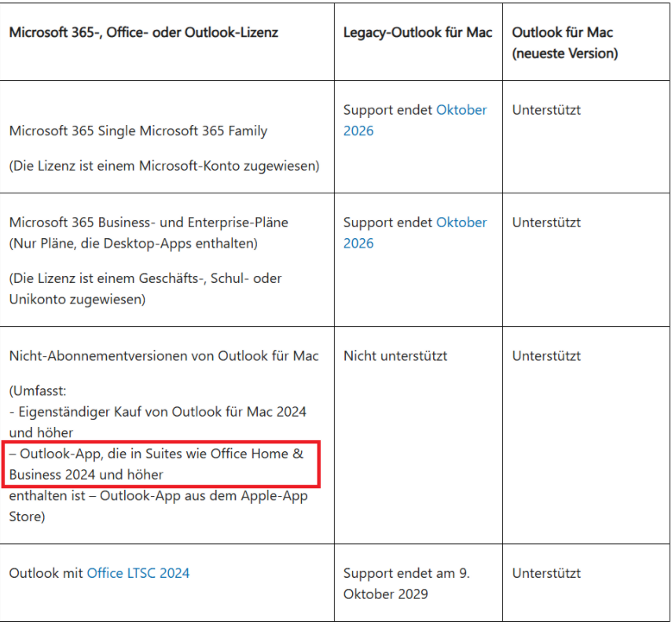This screenshot has height=625, width=672.
Task: Select '(Die Lizenz ist einem Microsoft-Konto zugewiesen)'
Action: pyautogui.click(x=164, y=166)
